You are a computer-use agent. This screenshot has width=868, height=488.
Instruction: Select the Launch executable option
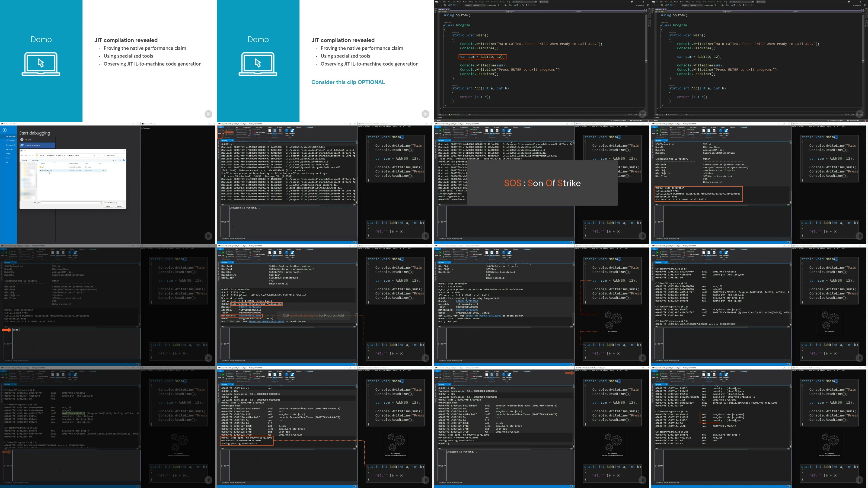[33, 146]
